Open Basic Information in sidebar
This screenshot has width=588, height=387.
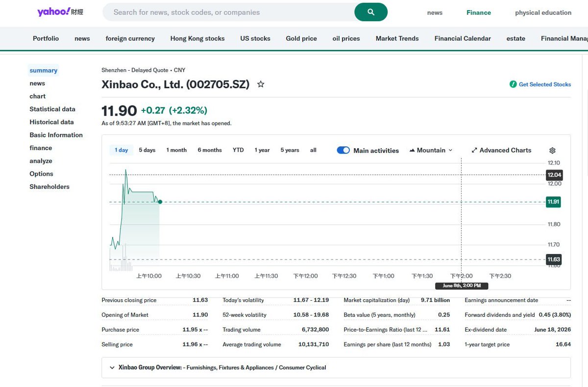56,135
